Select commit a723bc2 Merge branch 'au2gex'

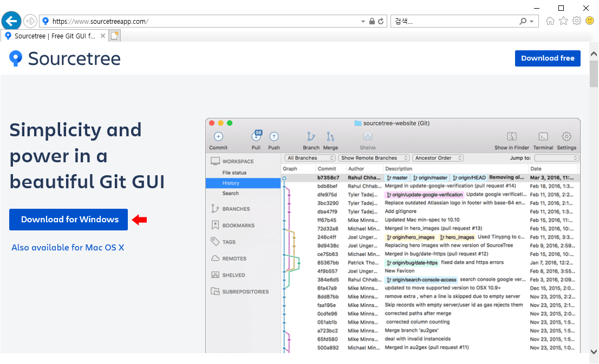[430, 330]
